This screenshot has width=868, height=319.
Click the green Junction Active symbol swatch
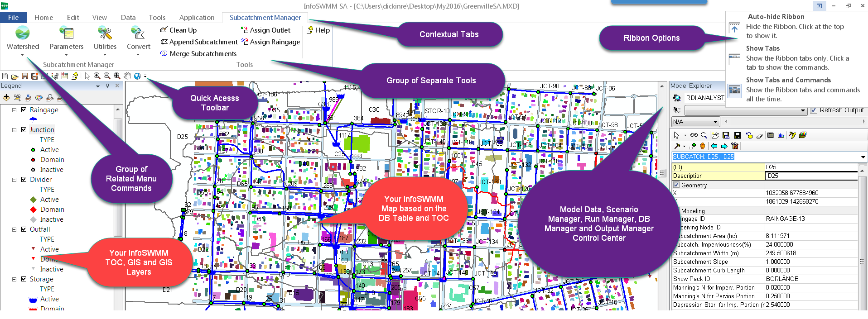click(x=33, y=149)
